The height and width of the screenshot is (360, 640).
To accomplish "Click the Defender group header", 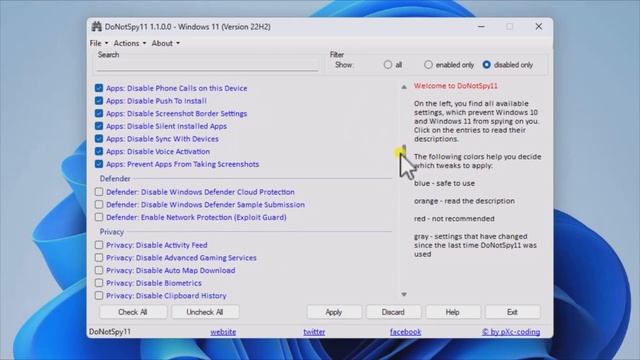I will [115, 179].
